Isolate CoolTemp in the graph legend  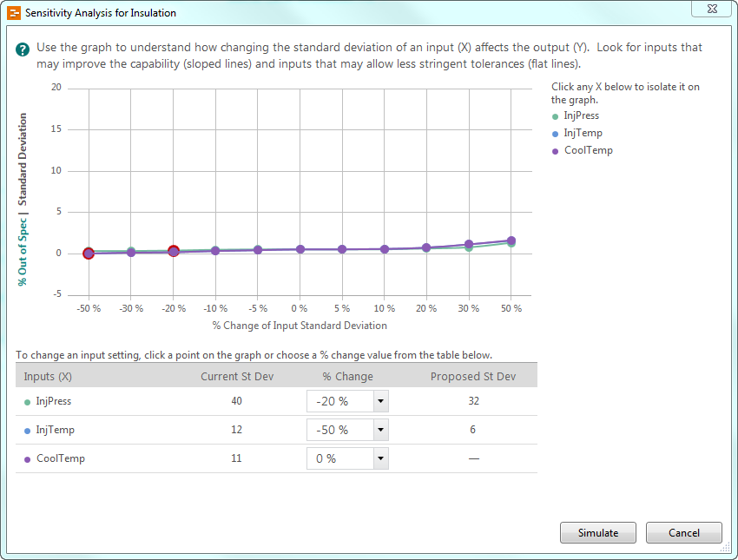[588, 150]
